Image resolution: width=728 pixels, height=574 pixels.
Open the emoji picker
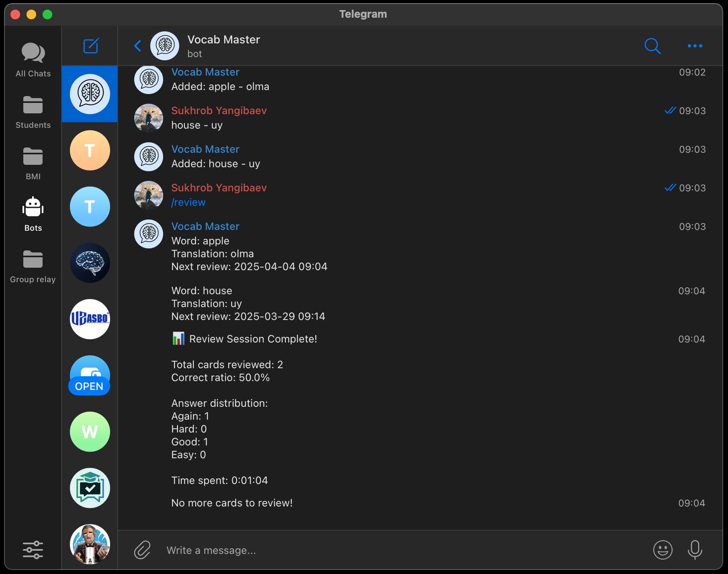pos(663,550)
